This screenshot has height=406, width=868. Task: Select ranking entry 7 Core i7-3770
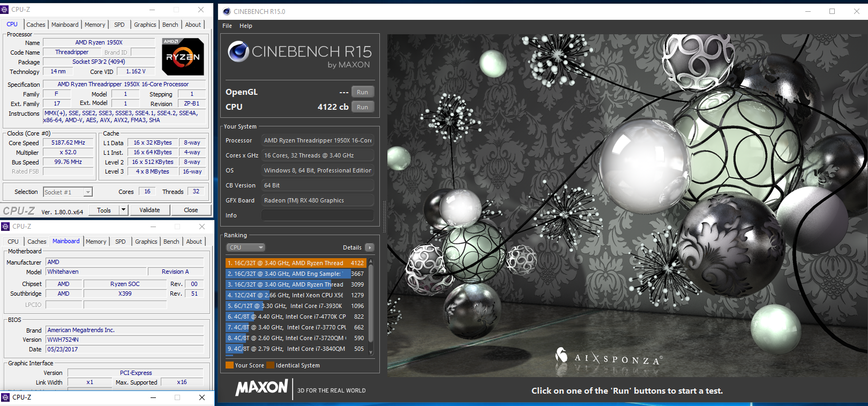click(296, 327)
